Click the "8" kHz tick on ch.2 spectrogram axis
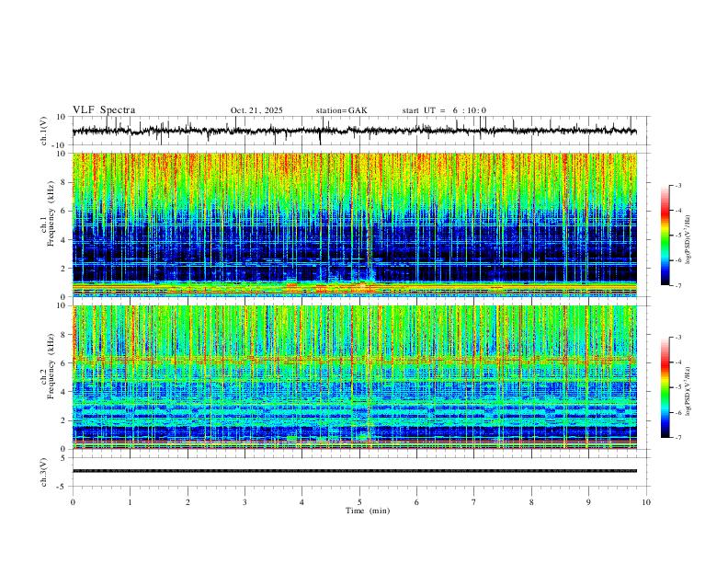The width and height of the screenshot is (728, 563). (63, 335)
